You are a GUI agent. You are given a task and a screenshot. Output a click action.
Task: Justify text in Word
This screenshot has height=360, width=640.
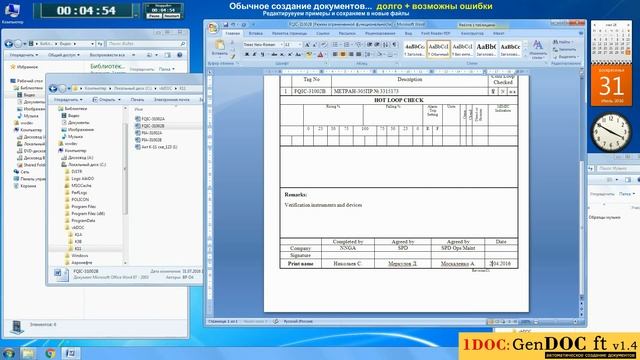(358, 54)
